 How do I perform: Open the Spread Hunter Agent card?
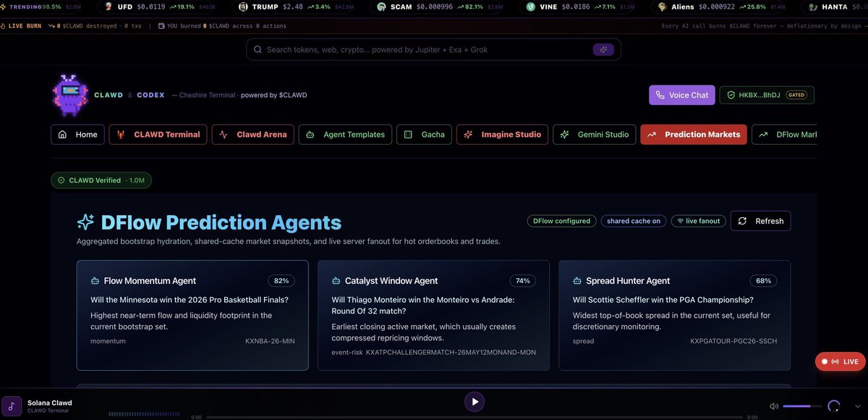[x=675, y=316]
